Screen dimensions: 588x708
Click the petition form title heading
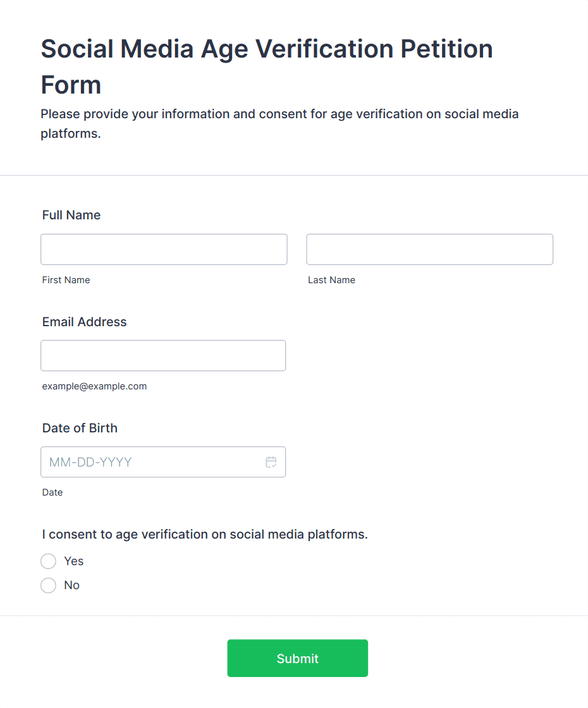coord(266,66)
